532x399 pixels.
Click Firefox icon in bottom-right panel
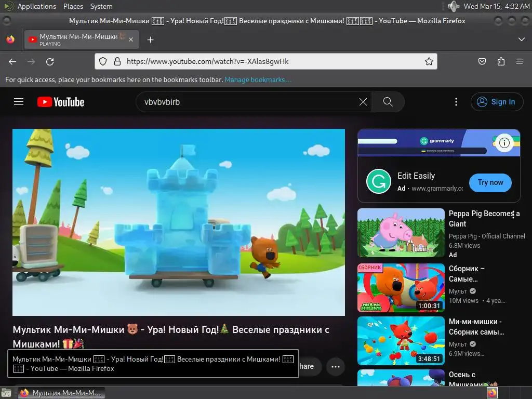pyautogui.click(x=491, y=393)
